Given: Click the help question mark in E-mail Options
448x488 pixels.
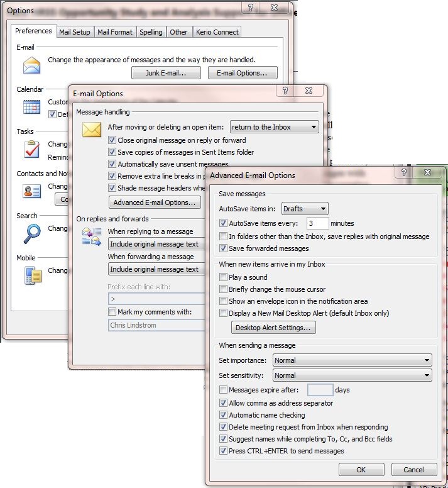Looking at the screenshot, I should click(285, 91).
